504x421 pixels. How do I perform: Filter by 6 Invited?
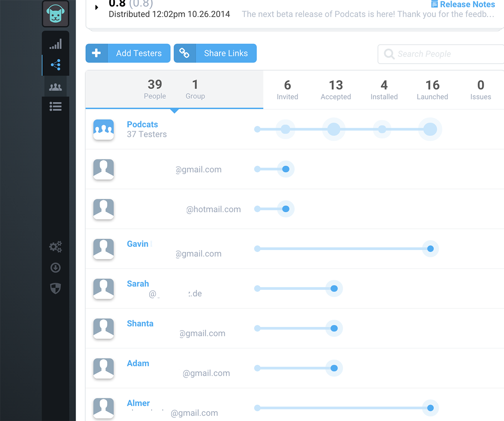tap(287, 90)
